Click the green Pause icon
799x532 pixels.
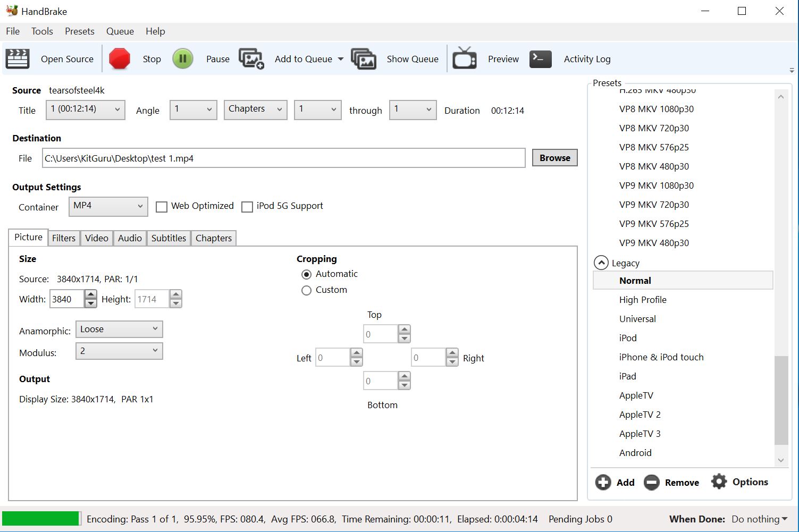click(182, 58)
